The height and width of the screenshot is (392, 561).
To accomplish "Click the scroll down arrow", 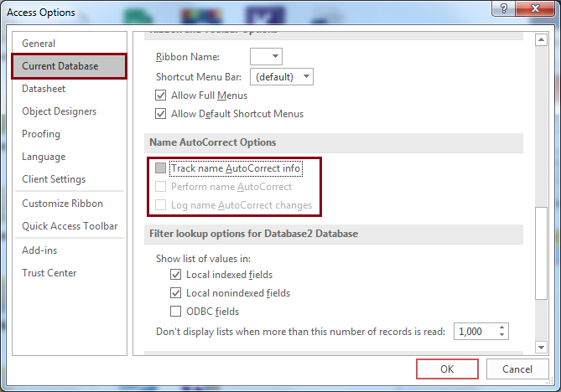I will click(x=542, y=347).
